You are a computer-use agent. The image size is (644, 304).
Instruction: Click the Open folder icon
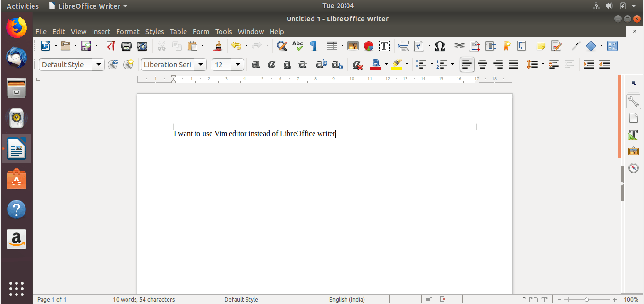coord(66,46)
